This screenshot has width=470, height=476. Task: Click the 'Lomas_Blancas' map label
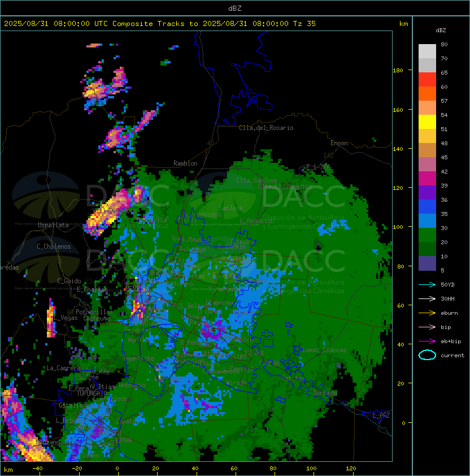pos(324,350)
